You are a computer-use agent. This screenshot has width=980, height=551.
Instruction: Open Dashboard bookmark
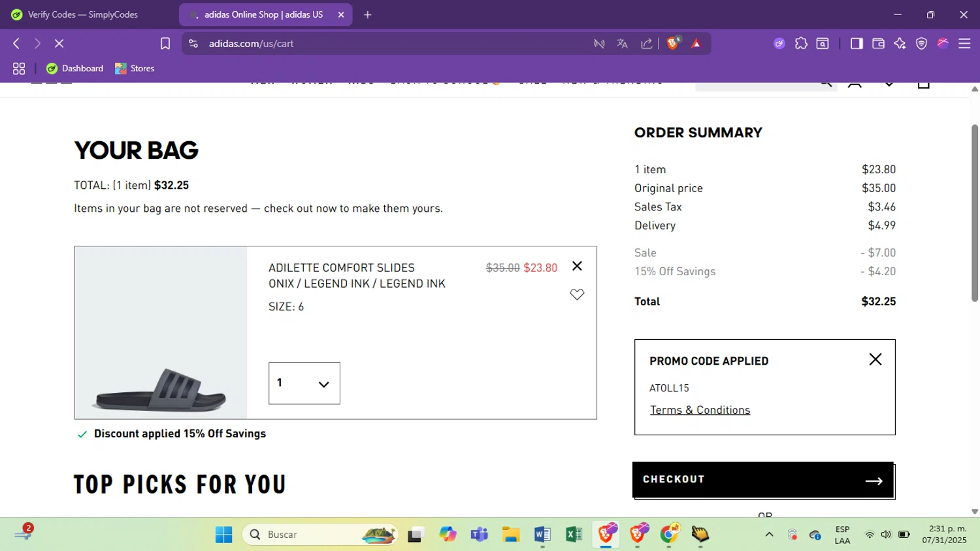point(75,69)
